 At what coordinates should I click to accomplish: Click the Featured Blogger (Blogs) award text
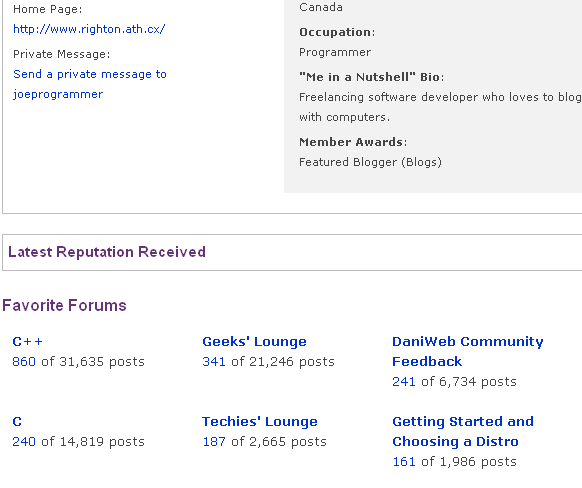(x=370, y=162)
